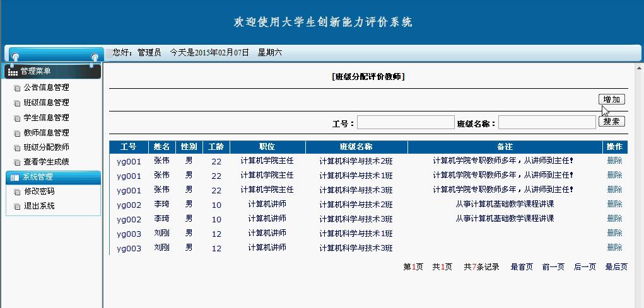Go to 后一页 pagination link
Image resolution: width=644 pixels, height=308 pixels.
(585, 267)
